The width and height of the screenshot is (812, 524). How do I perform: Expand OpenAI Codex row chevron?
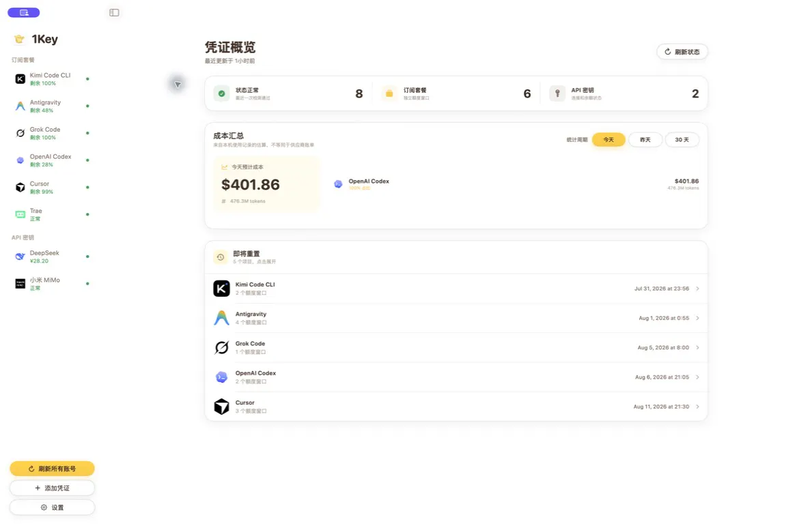697,377
